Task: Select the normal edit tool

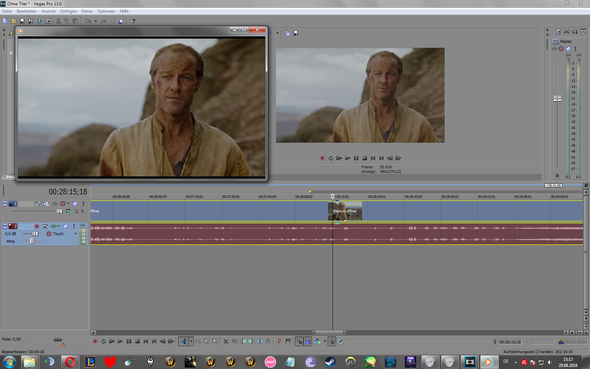Action: click(x=184, y=342)
